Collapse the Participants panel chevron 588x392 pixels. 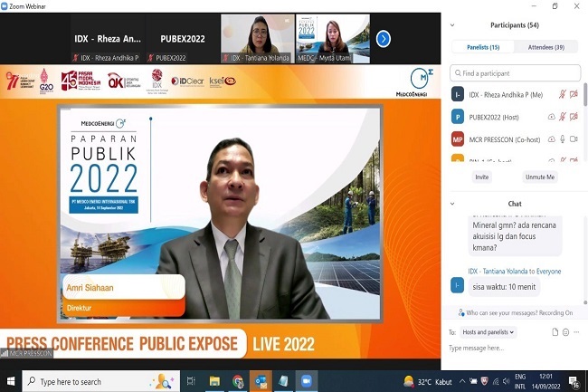(x=452, y=25)
